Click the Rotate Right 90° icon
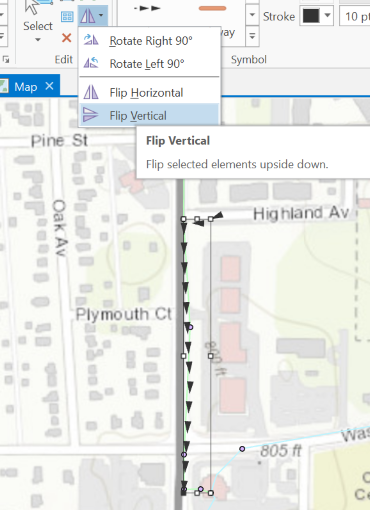This screenshot has width=370, height=510. click(x=91, y=40)
